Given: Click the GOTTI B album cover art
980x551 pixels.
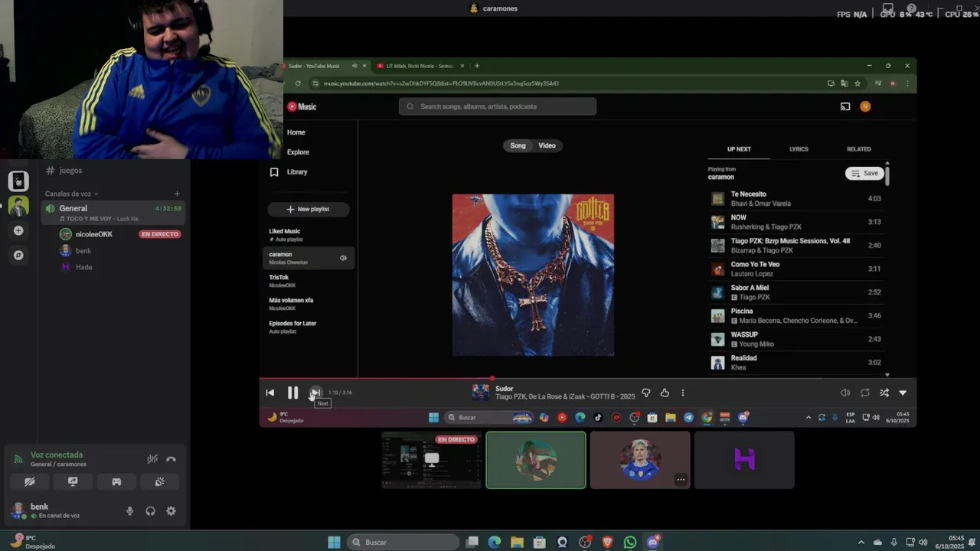Looking at the screenshot, I should click(x=533, y=275).
